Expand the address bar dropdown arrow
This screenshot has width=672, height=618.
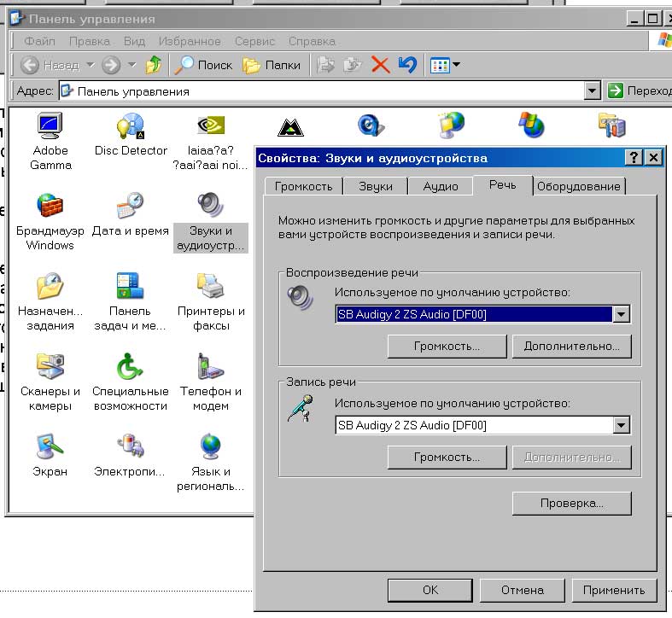(593, 91)
